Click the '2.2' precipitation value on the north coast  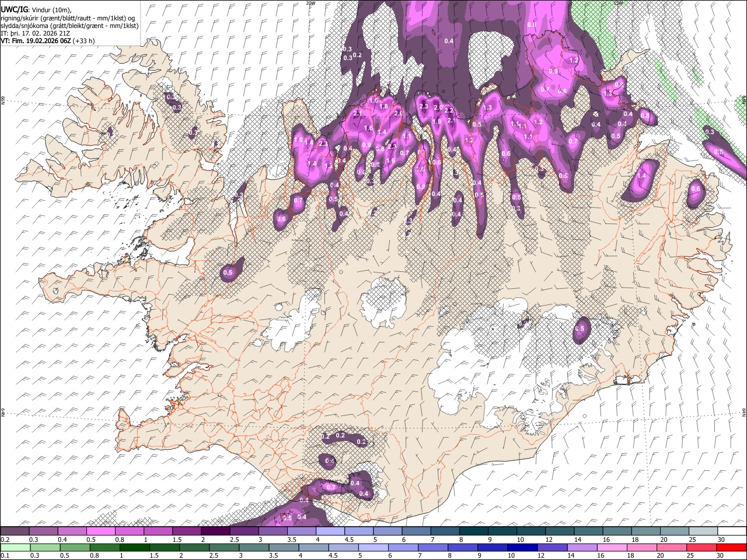[449, 110]
